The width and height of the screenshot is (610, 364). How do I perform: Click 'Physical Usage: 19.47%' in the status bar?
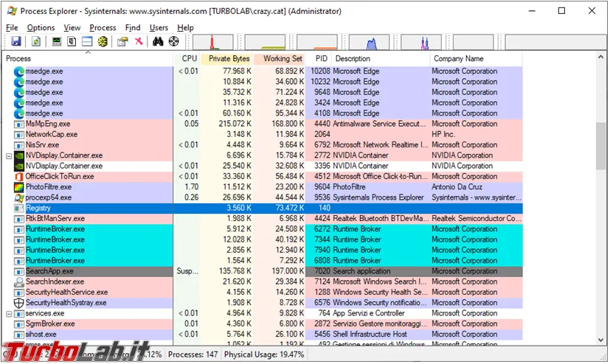264,354
